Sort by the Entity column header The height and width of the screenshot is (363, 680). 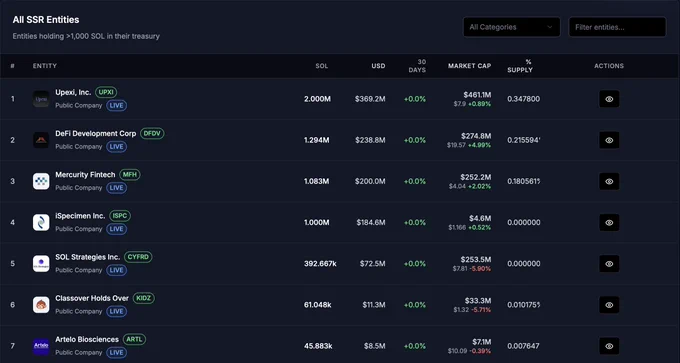45,66
